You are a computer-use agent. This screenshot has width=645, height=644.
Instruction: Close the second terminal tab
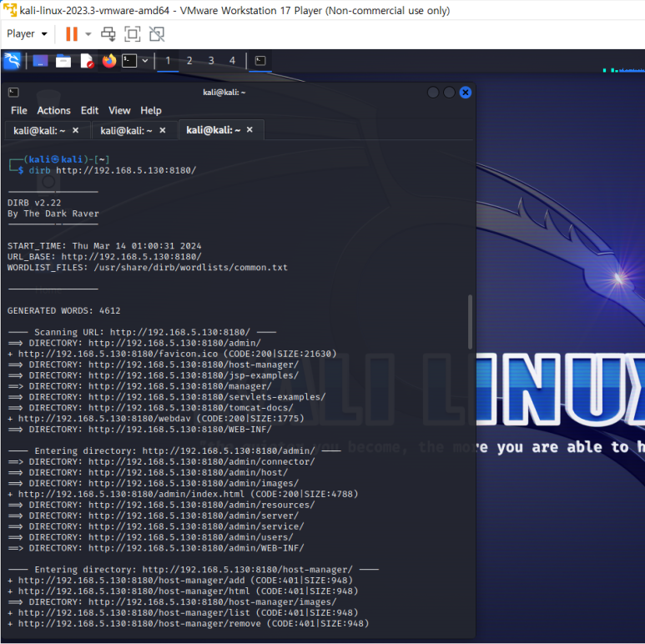[x=163, y=130]
